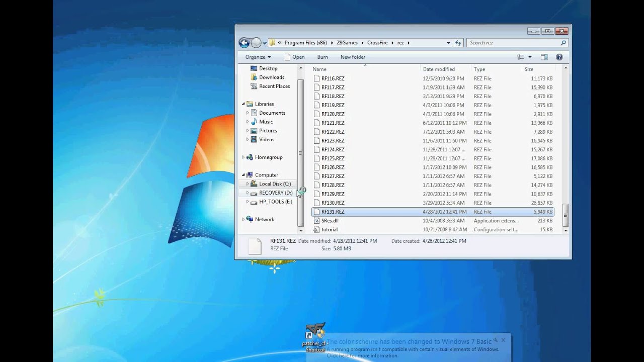Collapse the Libraries tree node
644x362 pixels.
244,104
